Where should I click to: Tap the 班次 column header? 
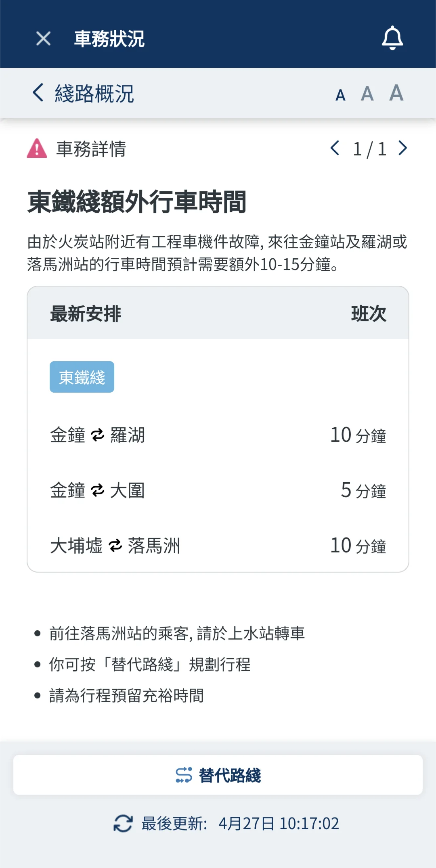(x=369, y=314)
